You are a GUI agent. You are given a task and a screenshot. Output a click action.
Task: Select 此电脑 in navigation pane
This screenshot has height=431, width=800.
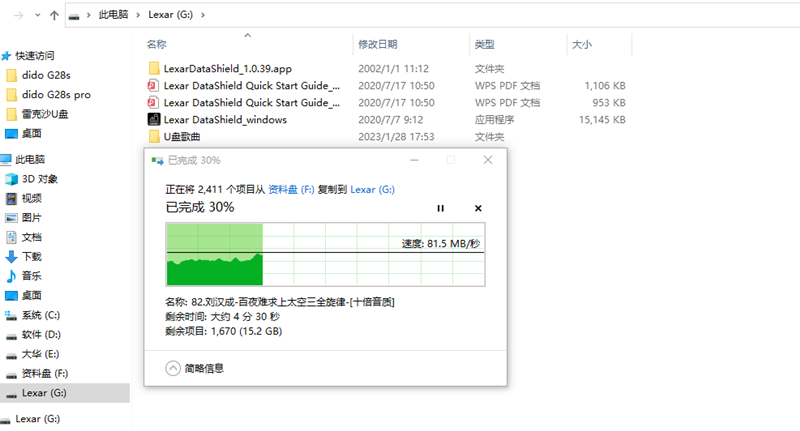pyautogui.click(x=30, y=159)
